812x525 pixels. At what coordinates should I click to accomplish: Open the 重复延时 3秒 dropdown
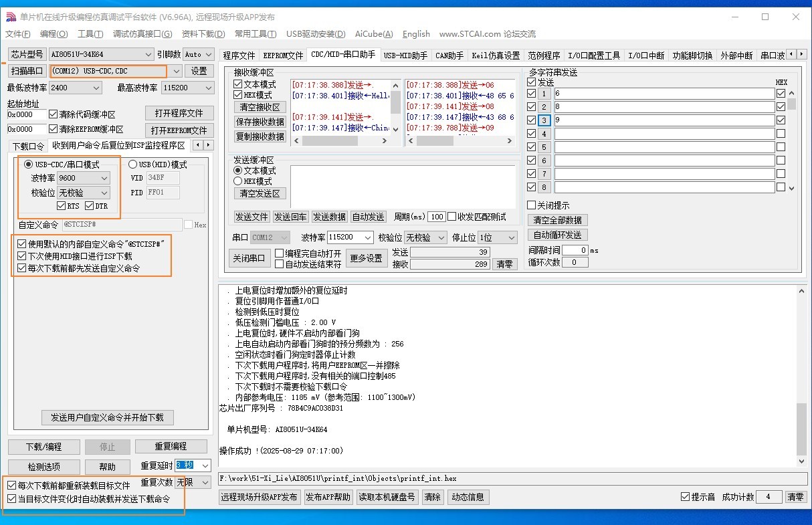(205, 465)
